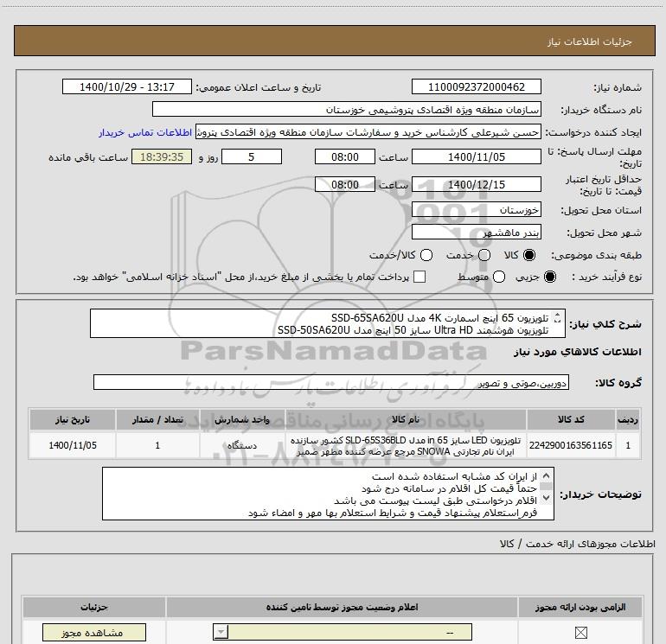Screen dimensions: 666x644
Task: Click the general description spinner arrows
Action: pyautogui.click(x=558, y=317)
